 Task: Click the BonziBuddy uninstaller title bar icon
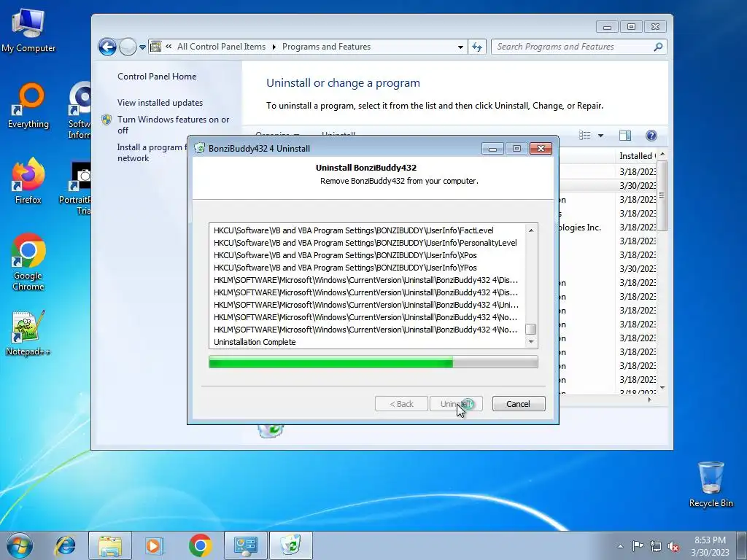pyautogui.click(x=200, y=148)
